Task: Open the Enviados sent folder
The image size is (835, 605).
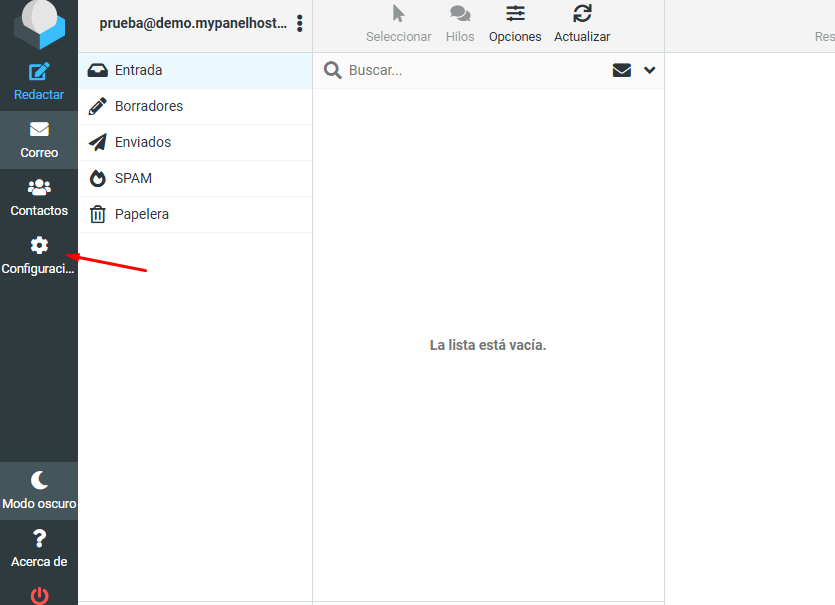Action: pyautogui.click(x=195, y=142)
